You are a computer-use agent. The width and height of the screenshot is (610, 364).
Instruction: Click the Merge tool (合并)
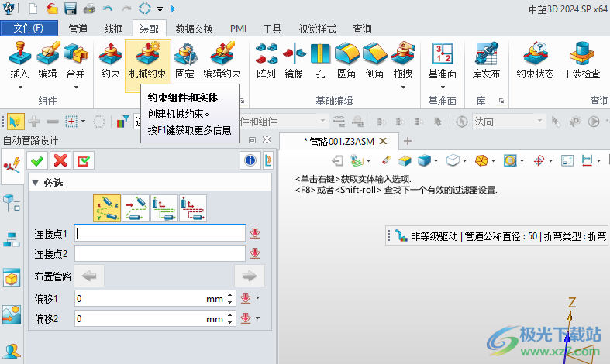tap(75, 60)
